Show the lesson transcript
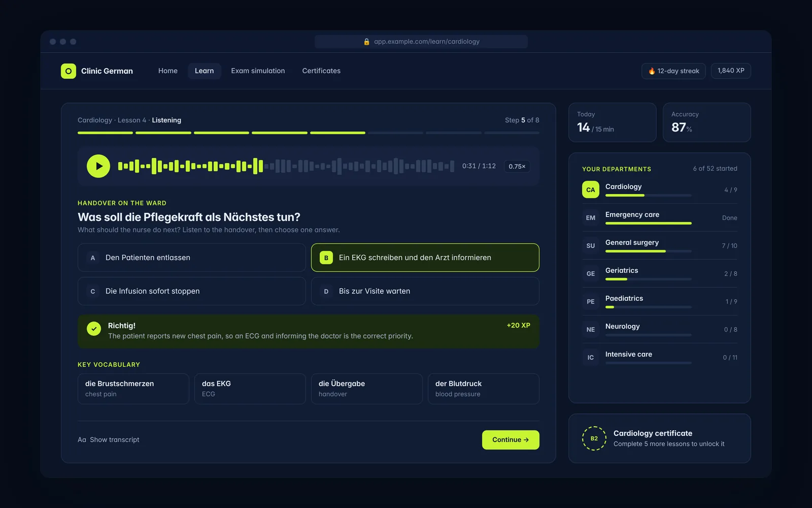Image resolution: width=812 pixels, height=508 pixels. click(x=109, y=440)
